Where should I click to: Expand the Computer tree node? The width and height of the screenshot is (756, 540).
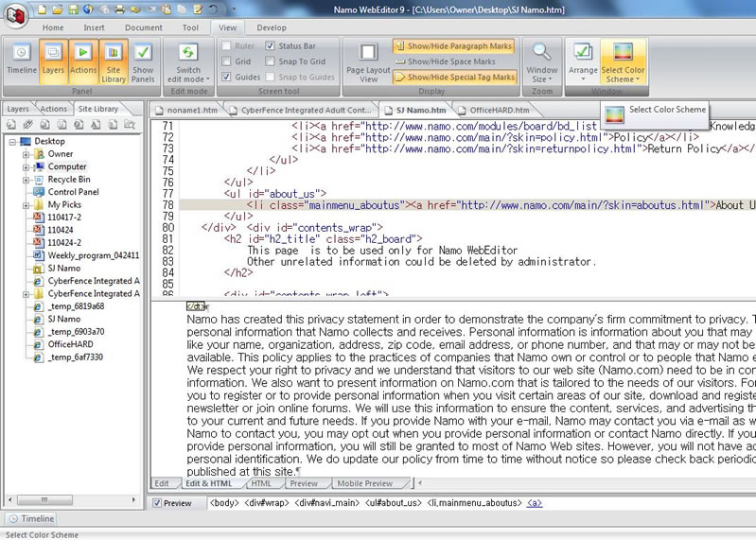point(26,166)
